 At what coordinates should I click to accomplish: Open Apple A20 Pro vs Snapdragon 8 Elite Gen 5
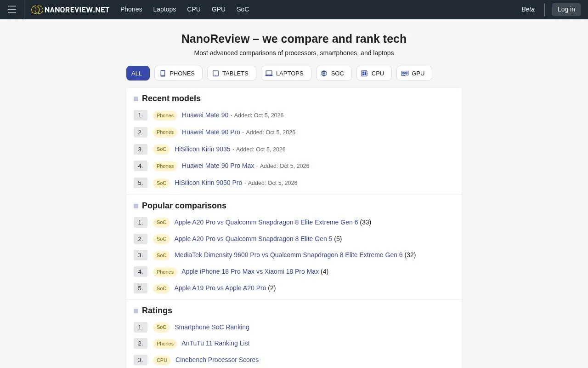pos(253,239)
